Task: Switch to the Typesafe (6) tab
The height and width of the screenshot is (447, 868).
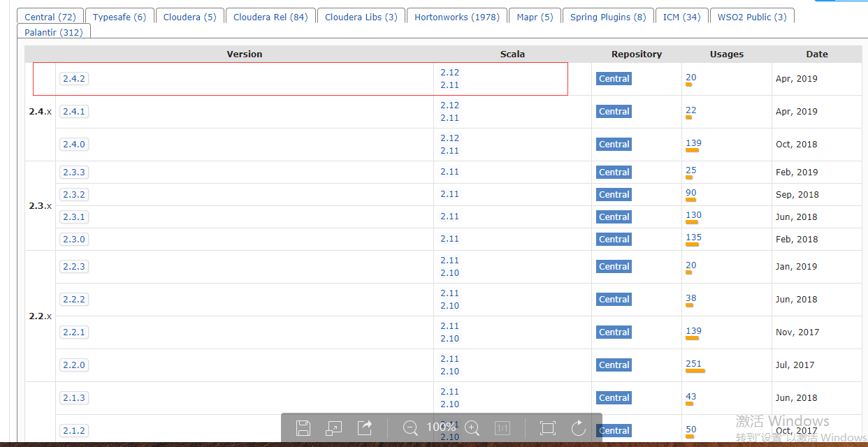Action: click(x=120, y=17)
